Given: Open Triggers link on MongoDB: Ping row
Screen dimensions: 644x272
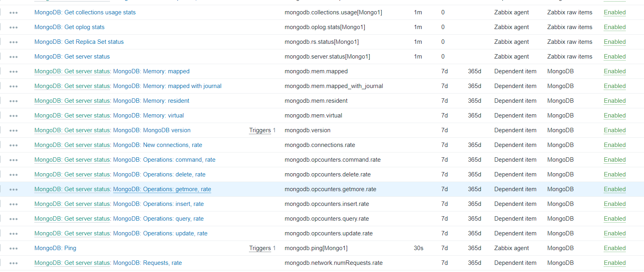Looking at the screenshot, I should (x=260, y=248).
